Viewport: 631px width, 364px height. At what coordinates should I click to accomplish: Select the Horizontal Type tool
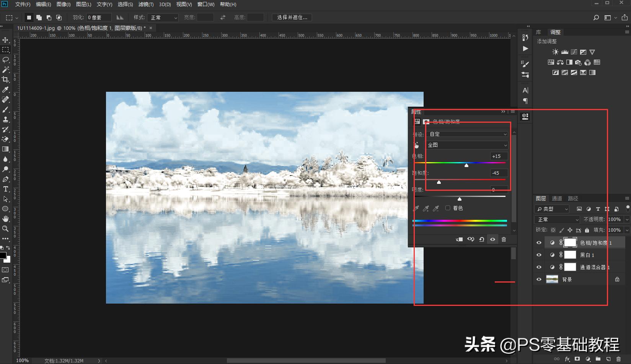click(x=5, y=189)
